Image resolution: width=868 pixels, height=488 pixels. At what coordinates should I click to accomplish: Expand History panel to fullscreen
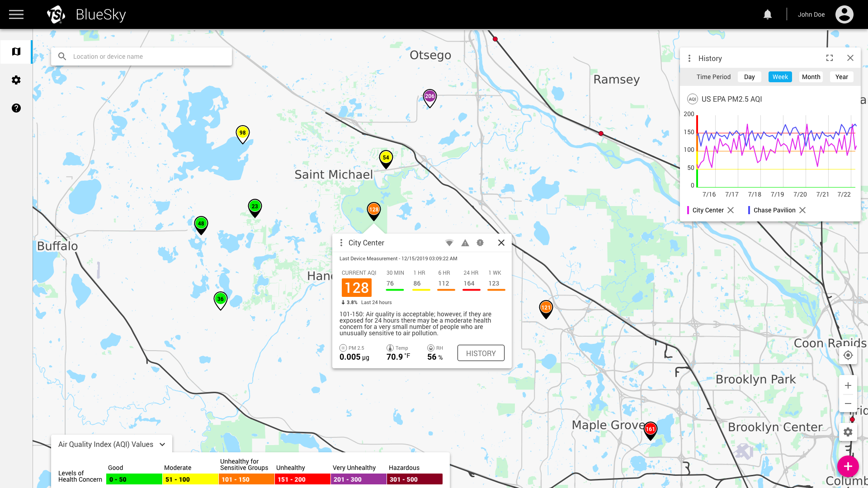[x=829, y=58]
